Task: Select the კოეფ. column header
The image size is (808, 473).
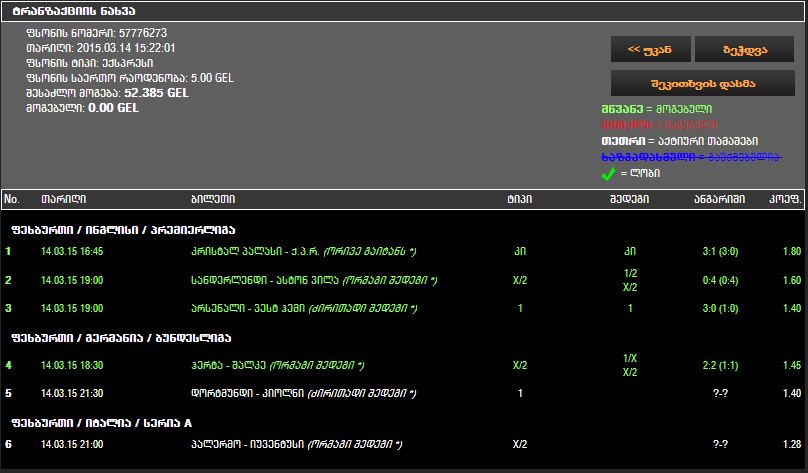Action: [x=785, y=199]
